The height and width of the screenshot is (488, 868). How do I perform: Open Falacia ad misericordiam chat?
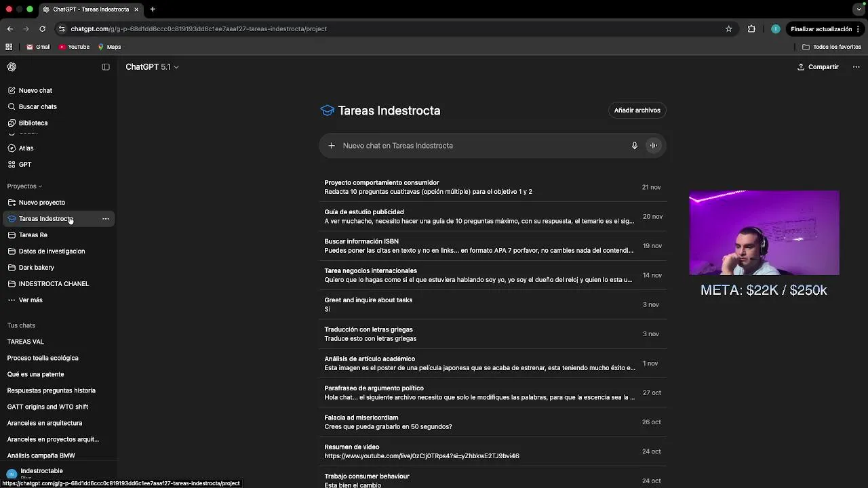click(493, 422)
